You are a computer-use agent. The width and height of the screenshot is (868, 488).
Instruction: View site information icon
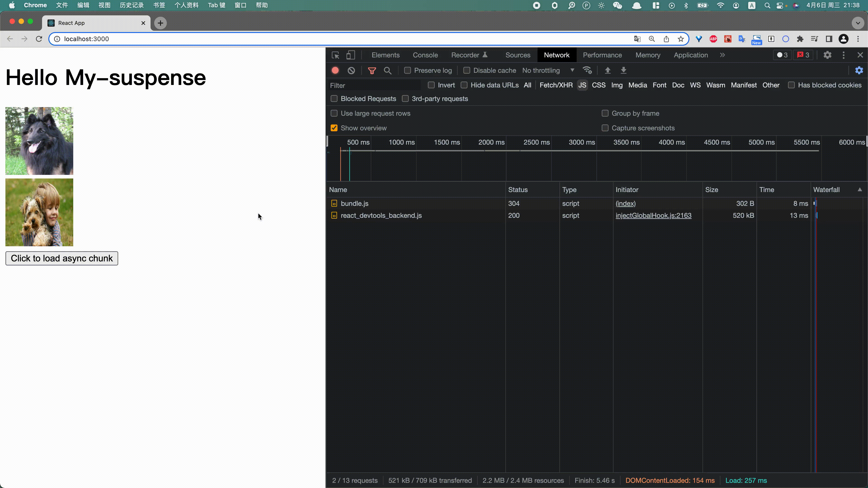(57, 39)
